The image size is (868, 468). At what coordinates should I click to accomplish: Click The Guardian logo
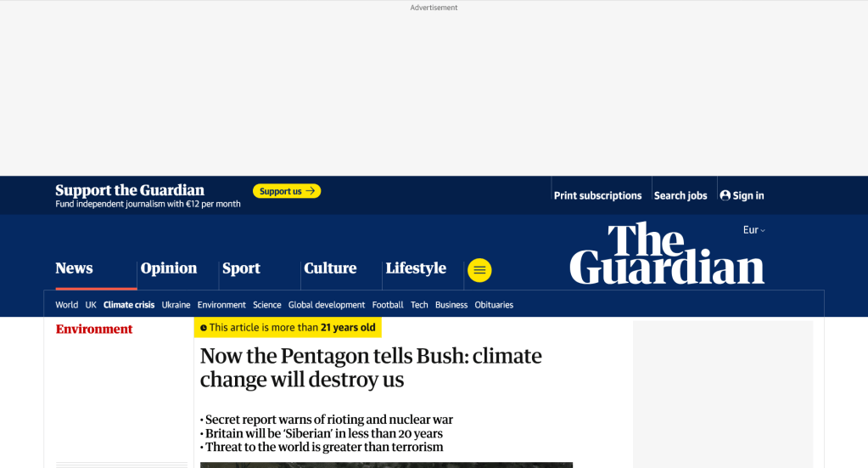[x=666, y=253]
